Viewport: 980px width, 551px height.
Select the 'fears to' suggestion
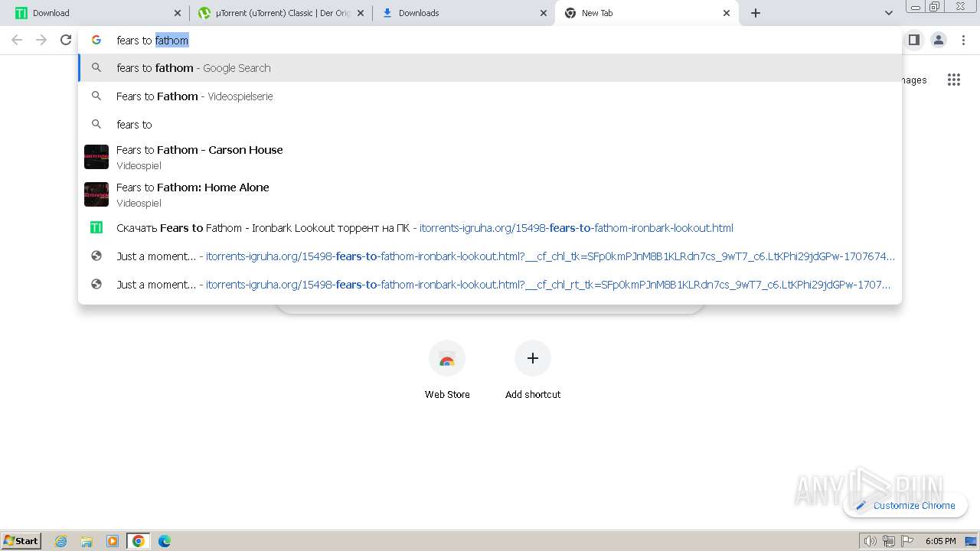(490, 124)
